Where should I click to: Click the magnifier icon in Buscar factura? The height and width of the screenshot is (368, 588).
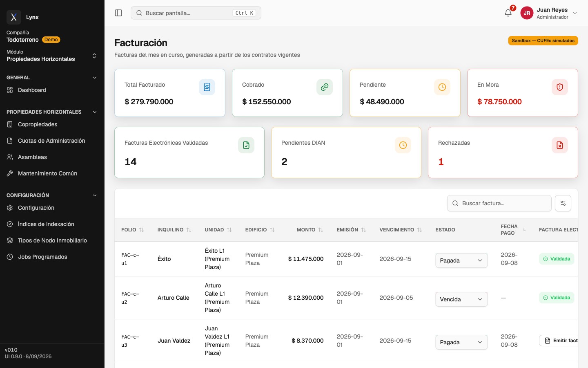455,203
